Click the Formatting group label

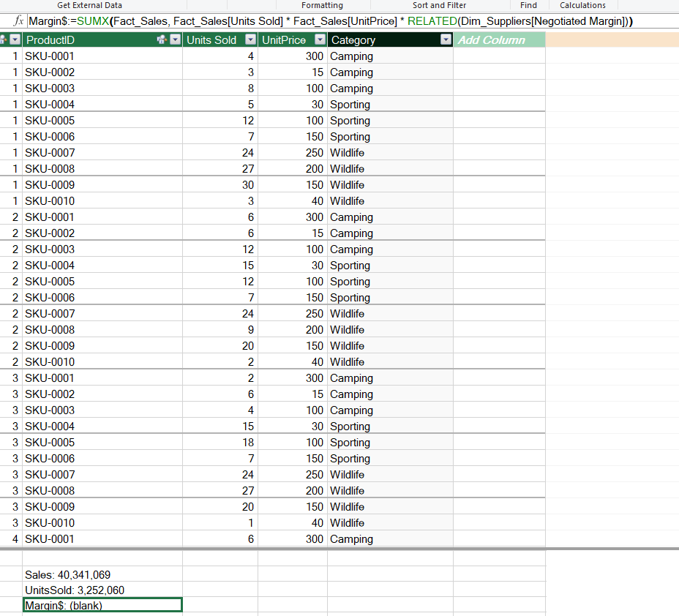click(322, 5)
